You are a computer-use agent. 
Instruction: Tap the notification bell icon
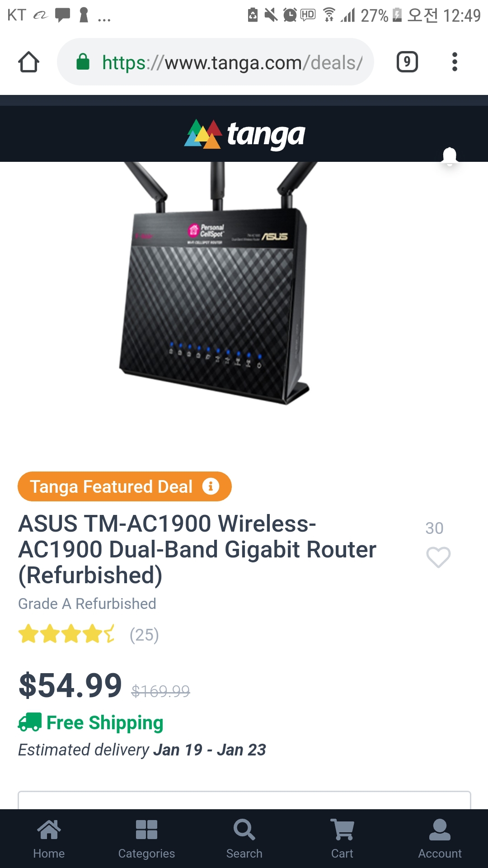pyautogui.click(x=450, y=157)
